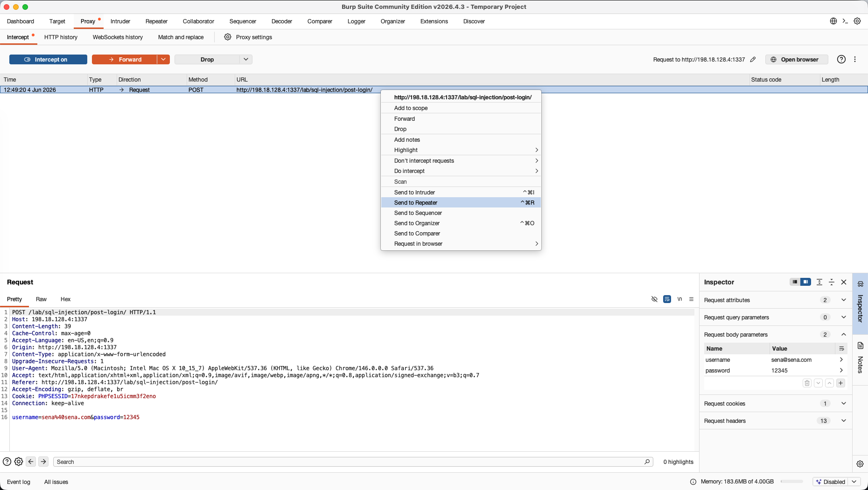Image resolution: width=868 pixels, height=490 pixels.
Task: Open the Forward button dropdown arrow
Action: 163,60
